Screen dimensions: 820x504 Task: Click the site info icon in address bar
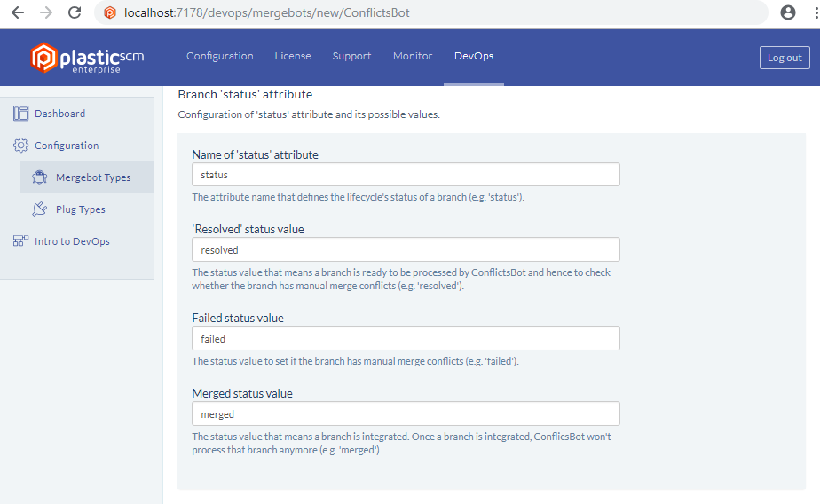pyautogui.click(x=110, y=12)
